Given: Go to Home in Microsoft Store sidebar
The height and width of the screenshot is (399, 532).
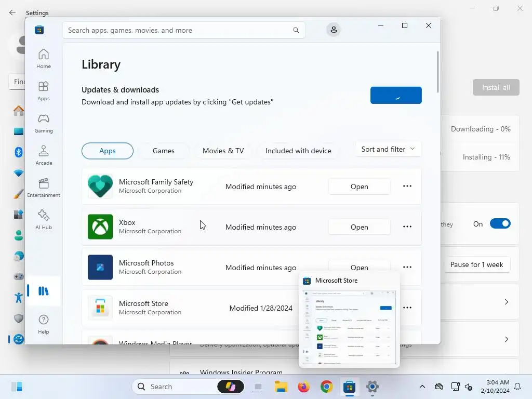Looking at the screenshot, I should tap(44, 59).
